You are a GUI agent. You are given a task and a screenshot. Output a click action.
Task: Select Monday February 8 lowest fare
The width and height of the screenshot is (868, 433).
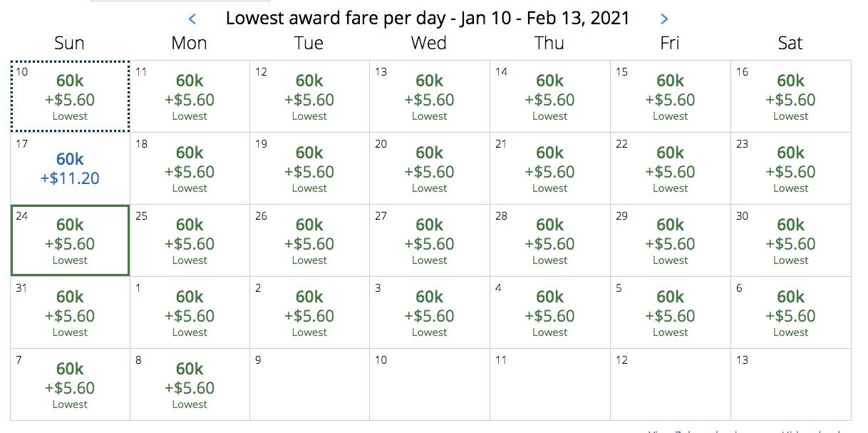[x=190, y=384]
